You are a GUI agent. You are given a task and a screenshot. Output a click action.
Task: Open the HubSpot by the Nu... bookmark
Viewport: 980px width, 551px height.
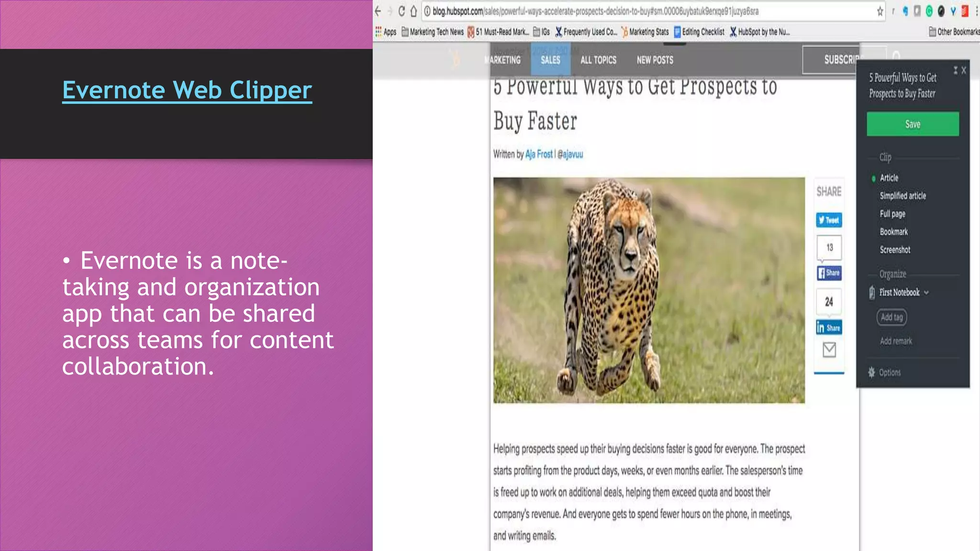tap(760, 32)
